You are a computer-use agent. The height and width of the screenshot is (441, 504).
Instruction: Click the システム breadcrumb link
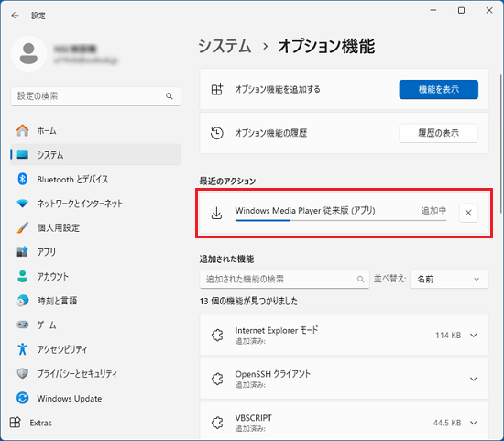pyautogui.click(x=225, y=46)
